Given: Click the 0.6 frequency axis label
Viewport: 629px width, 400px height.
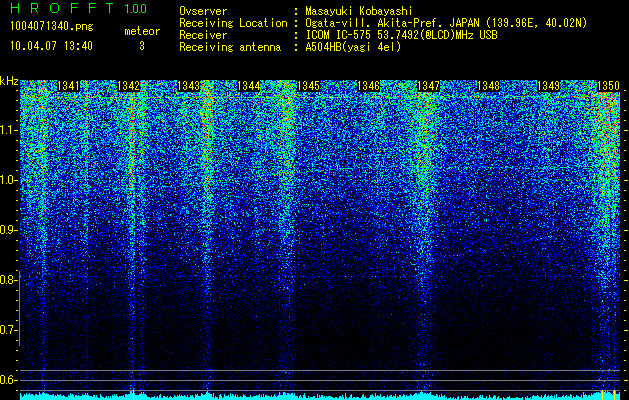Looking at the screenshot, I should coord(8,380).
